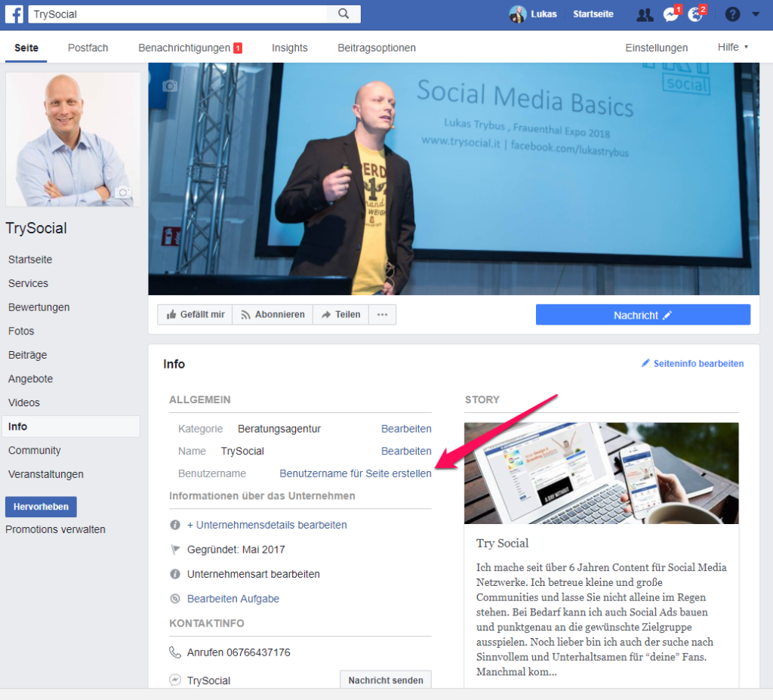The height and width of the screenshot is (700, 773).
Task: Click the blue Nachricht button
Action: click(x=642, y=314)
